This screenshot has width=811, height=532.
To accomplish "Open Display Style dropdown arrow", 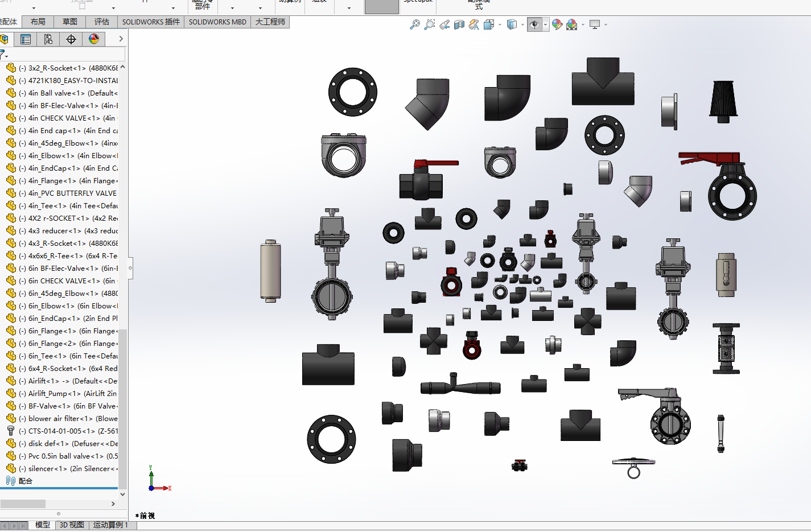I will (x=522, y=24).
